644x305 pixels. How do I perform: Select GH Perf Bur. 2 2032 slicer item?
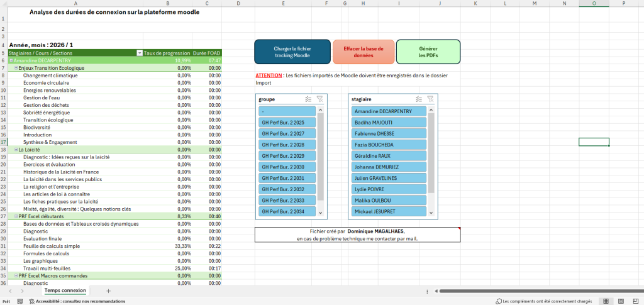click(x=287, y=189)
